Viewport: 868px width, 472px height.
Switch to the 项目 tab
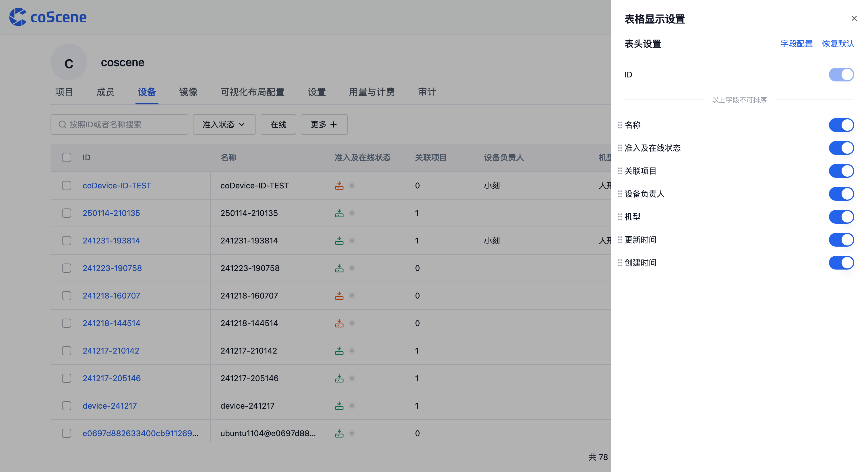tap(64, 92)
